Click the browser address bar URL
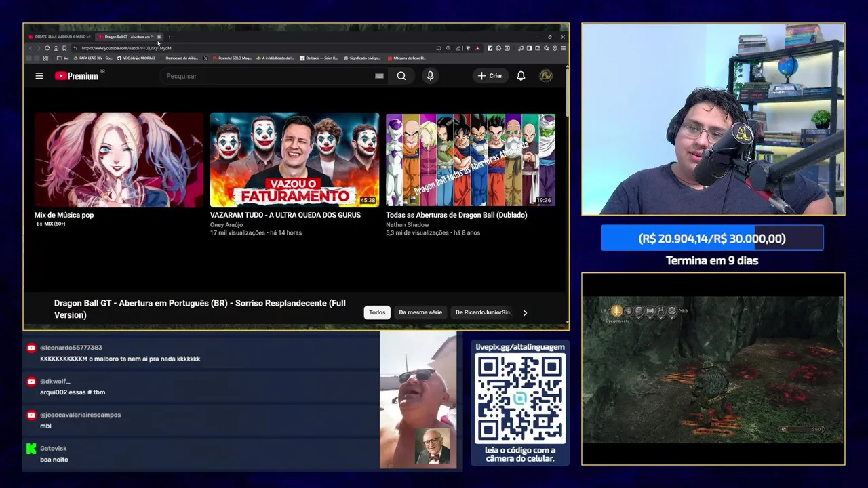The width and height of the screenshot is (868, 488). tap(126, 48)
